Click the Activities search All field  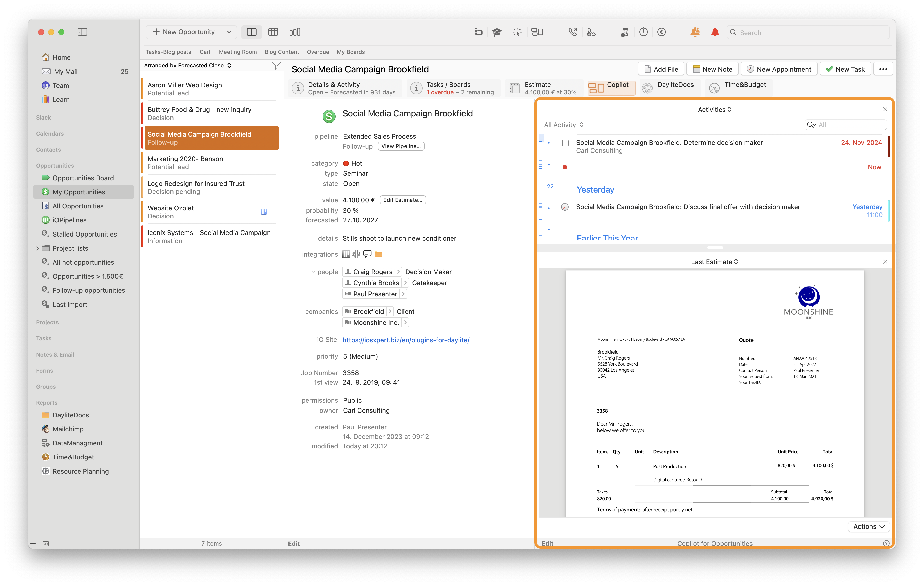(x=846, y=125)
